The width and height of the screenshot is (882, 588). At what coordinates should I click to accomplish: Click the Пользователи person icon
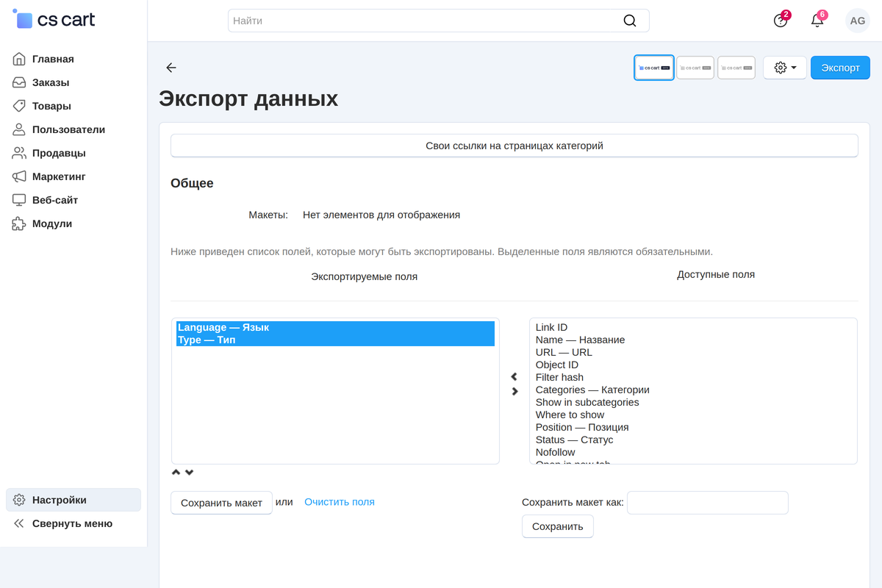click(x=19, y=129)
